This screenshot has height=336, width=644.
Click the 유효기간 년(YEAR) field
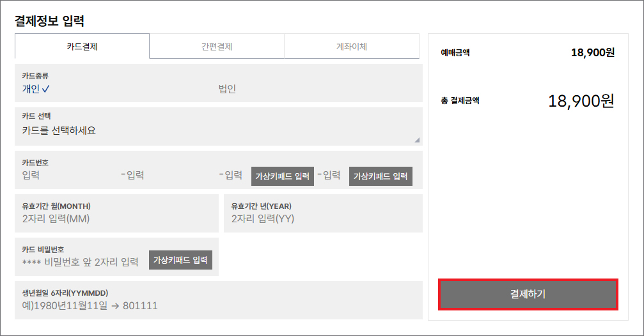tap(326, 219)
